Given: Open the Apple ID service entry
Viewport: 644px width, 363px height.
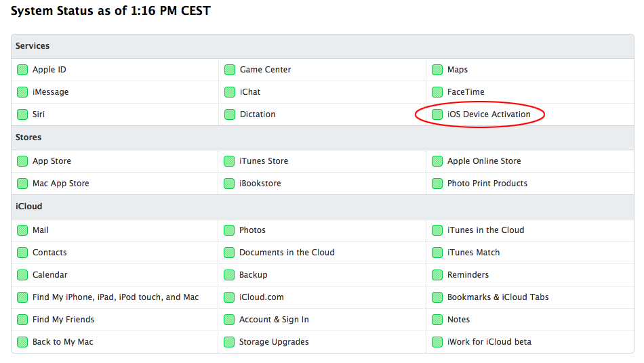Looking at the screenshot, I should [x=49, y=70].
